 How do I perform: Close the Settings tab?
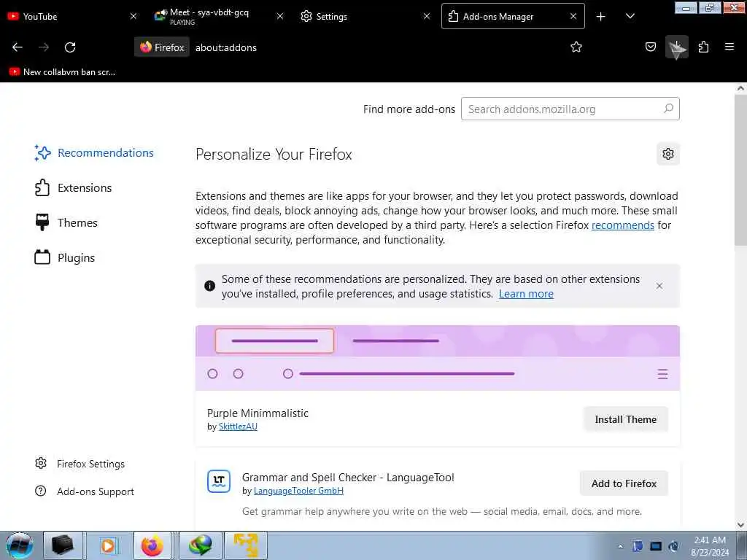click(427, 16)
